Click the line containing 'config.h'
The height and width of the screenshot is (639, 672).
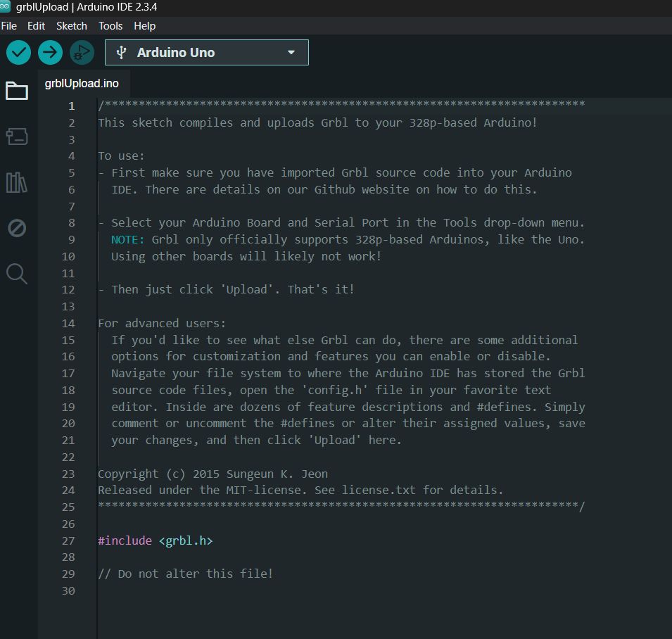(x=331, y=390)
